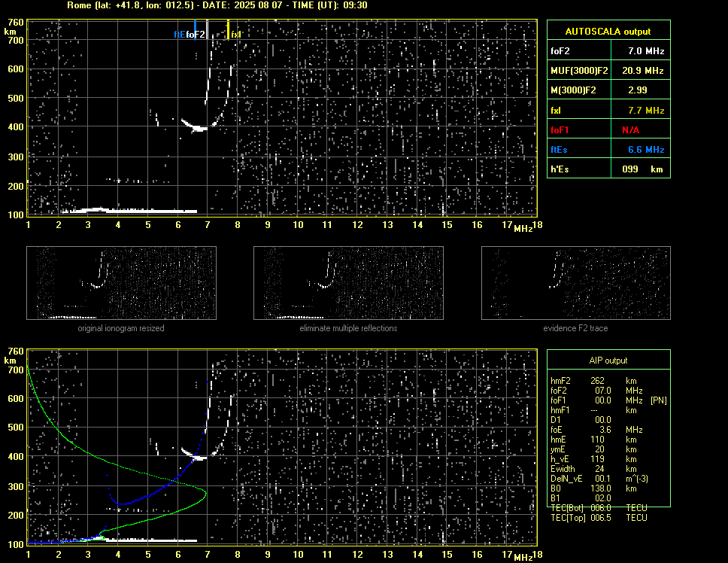Click the red foF1 label in AUTOSCALA table
The image size is (728, 563).
tap(560, 130)
